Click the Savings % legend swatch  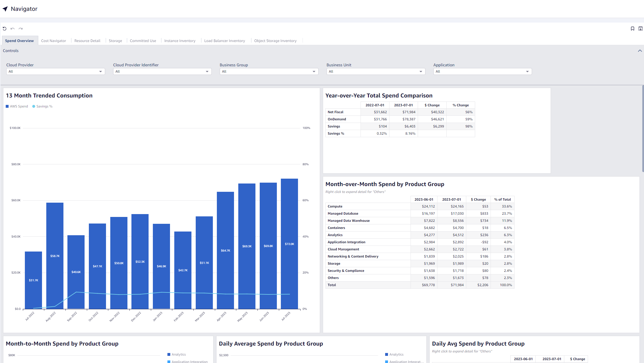[34, 106]
